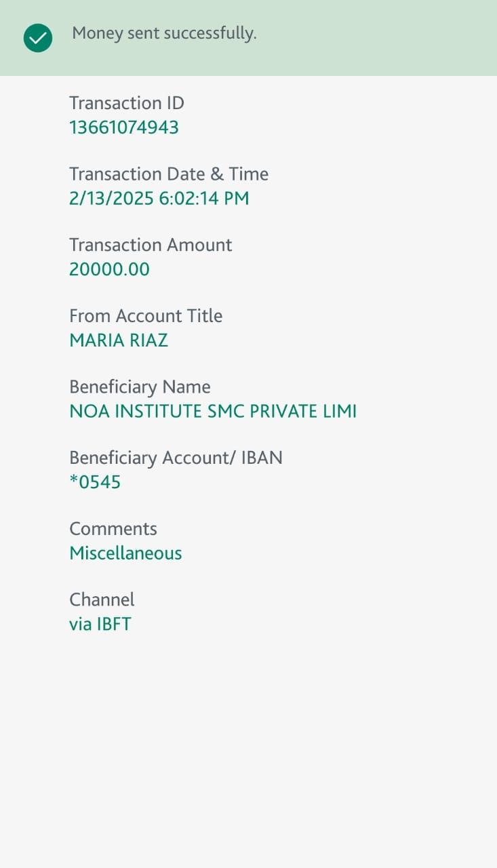Tap the Miscellaneous comment text
Viewport: 497px width, 868px height.
pos(125,553)
